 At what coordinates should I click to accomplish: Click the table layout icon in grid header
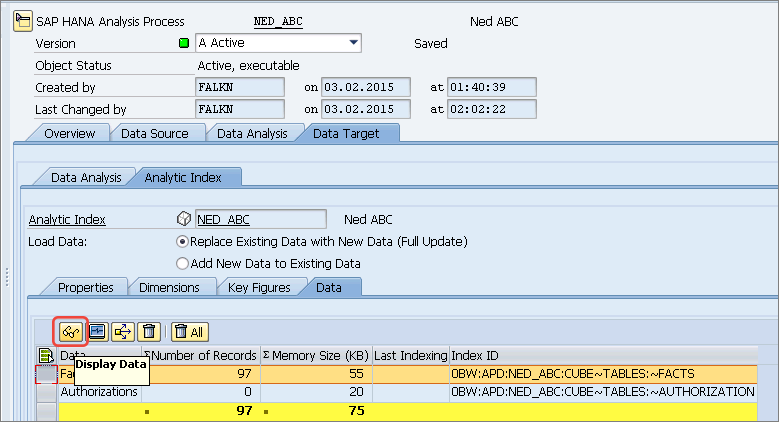(x=46, y=355)
